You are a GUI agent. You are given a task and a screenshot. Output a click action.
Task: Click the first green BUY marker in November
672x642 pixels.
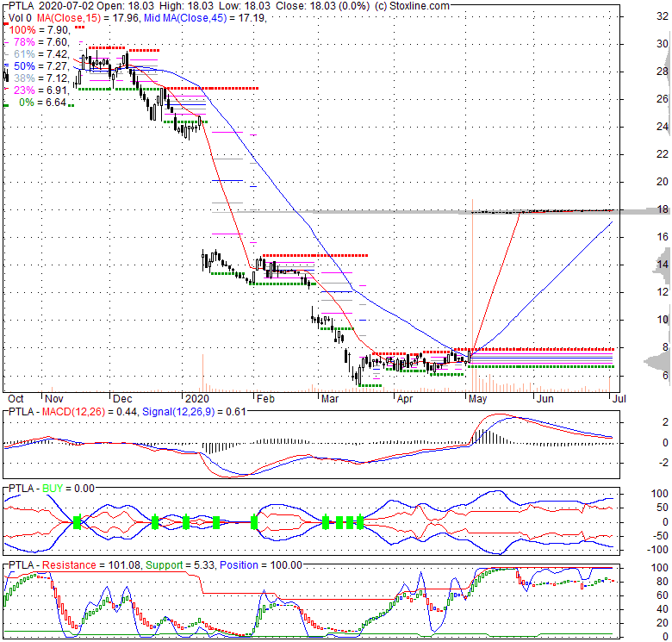78,522
